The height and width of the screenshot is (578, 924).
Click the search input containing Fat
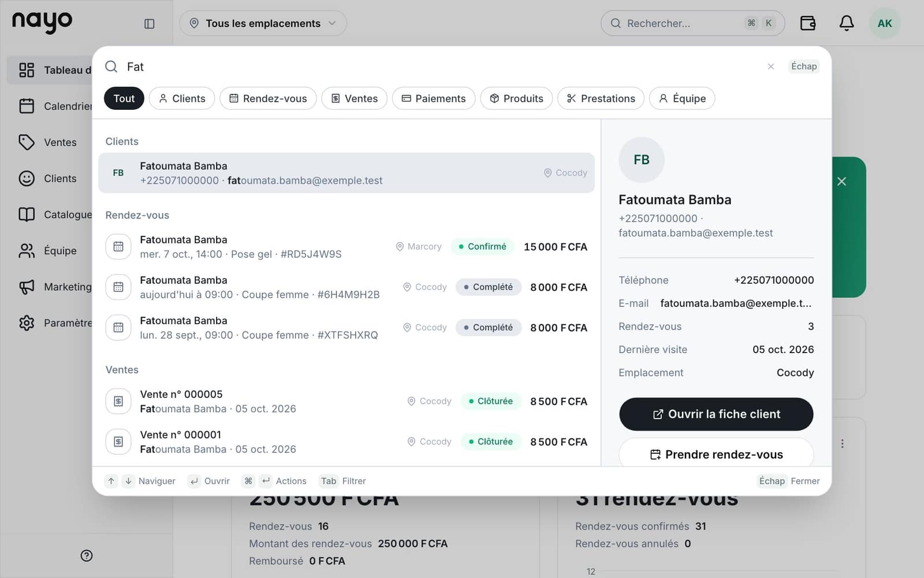tap(439, 66)
